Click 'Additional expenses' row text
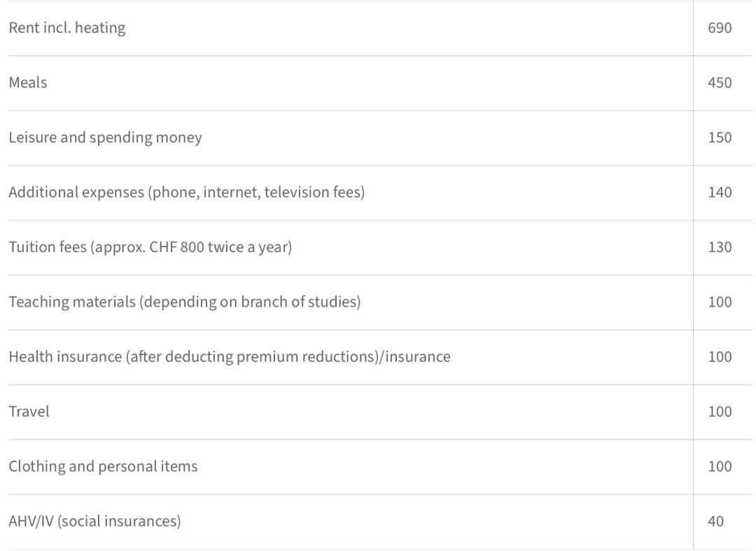756x551 pixels. 187,193
